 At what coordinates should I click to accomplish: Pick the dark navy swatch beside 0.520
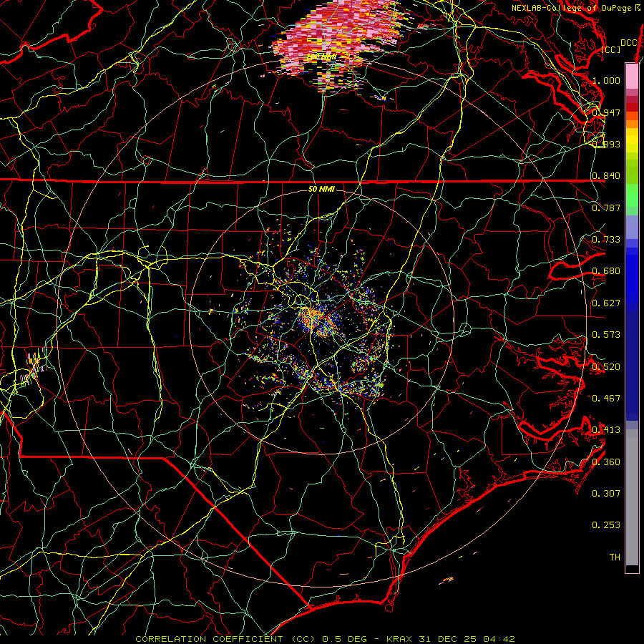coord(632,366)
